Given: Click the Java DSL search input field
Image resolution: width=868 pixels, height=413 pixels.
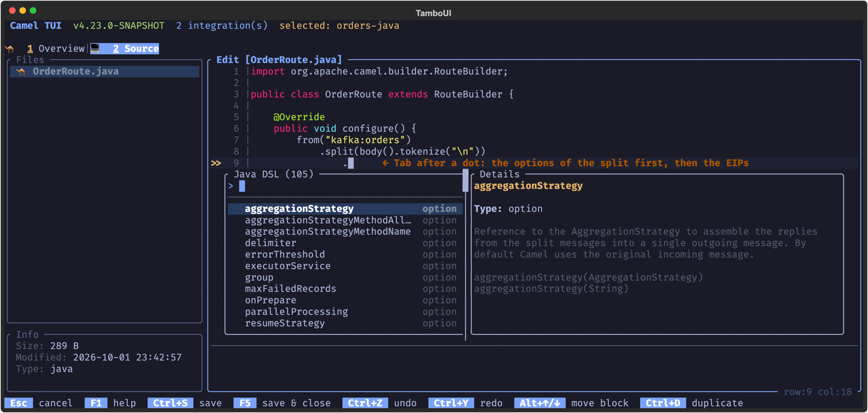Looking at the screenshot, I should tap(346, 186).
